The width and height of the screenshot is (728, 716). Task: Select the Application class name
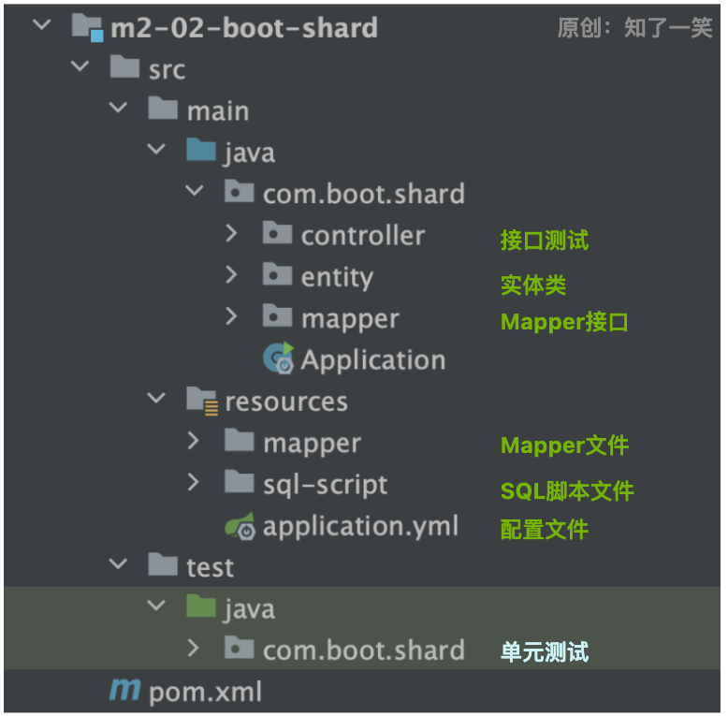[372, 359]
